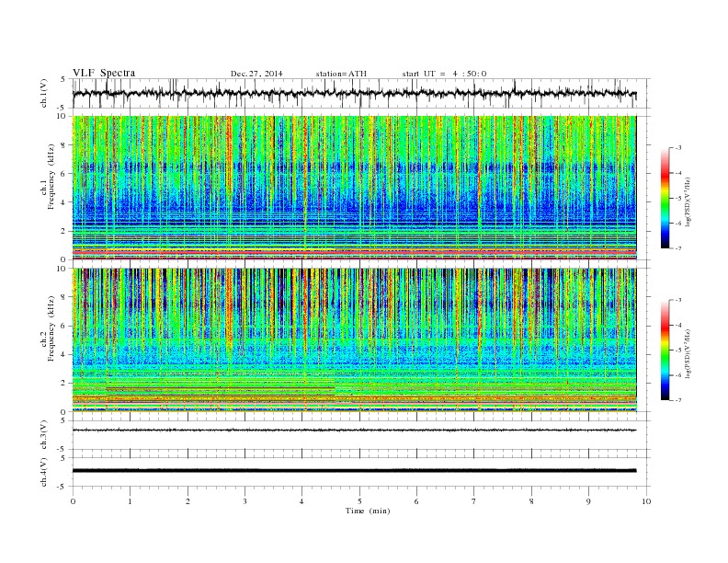The height and width of the screenshot is (563, 728).
Task: Select the date text "Dec. 27, 2014"
Action: tap(256, 74)
